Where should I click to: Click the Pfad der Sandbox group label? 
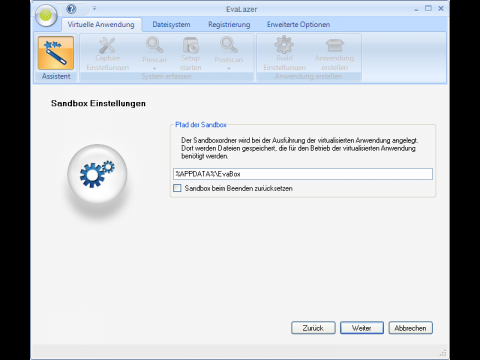(201, 125)
